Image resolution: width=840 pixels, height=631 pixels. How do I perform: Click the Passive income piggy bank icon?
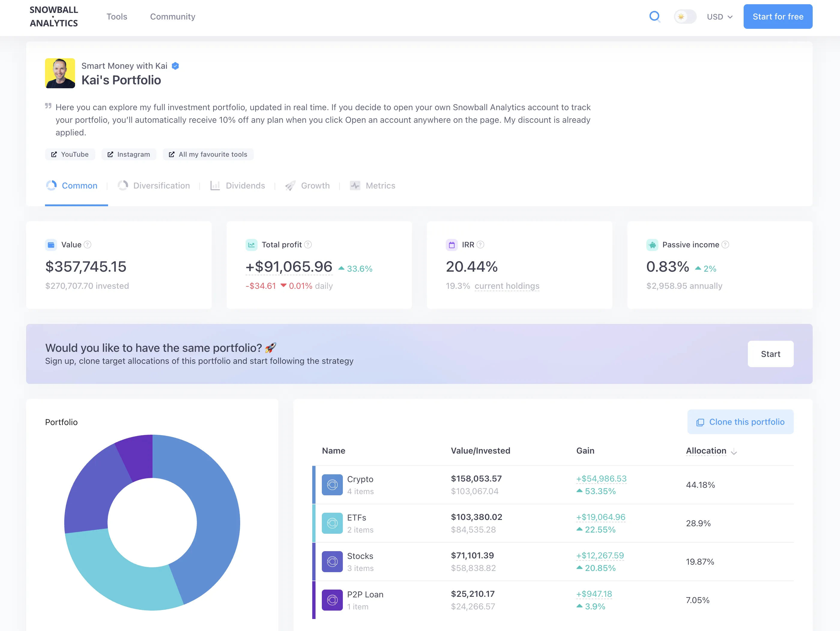[x=652, y=245]
